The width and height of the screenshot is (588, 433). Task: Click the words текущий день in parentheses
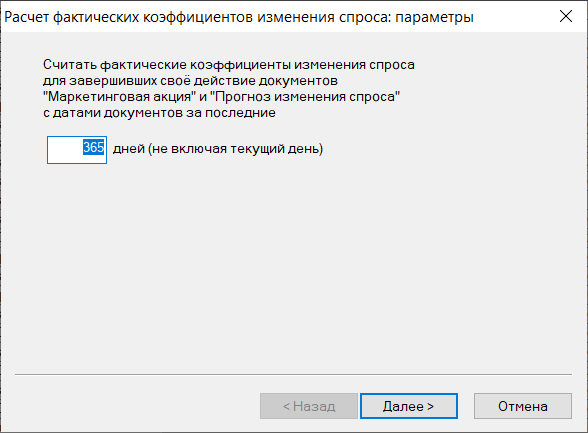click(x=276, y=149)
